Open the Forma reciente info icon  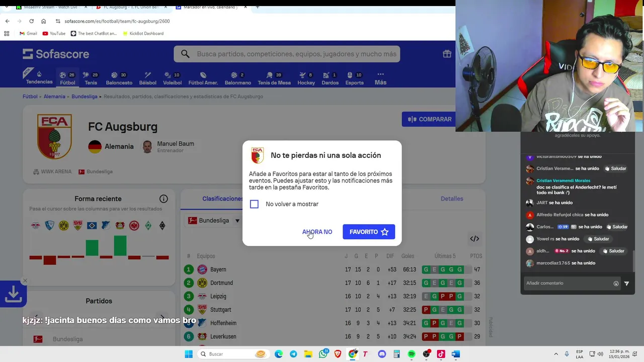[164, 199]
